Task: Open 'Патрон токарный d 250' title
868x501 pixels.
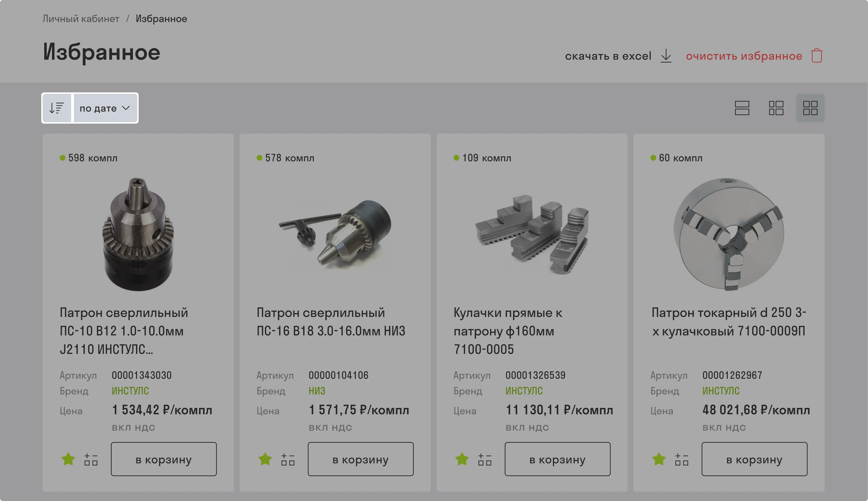Action: pos(729,322)
